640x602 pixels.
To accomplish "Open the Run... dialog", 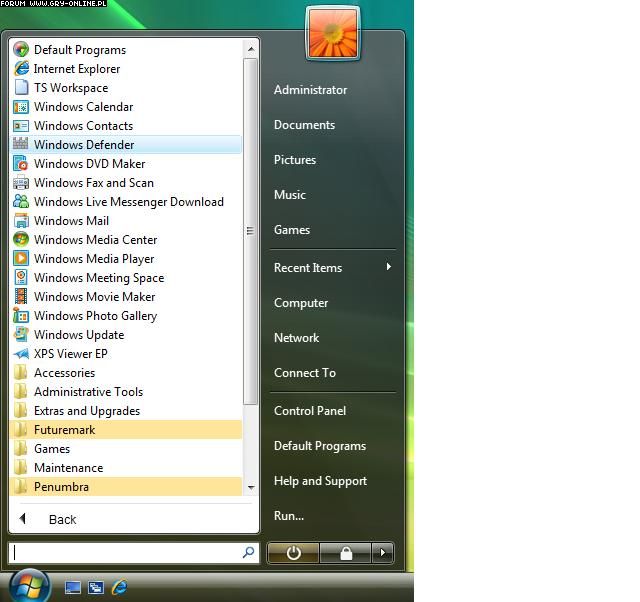I will 289,516.
